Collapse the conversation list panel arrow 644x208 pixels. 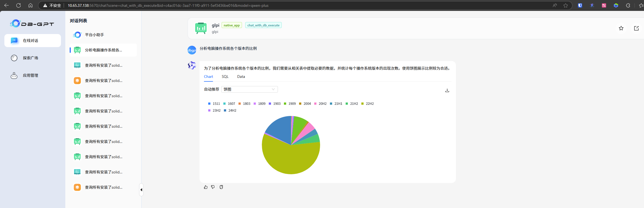141,190
